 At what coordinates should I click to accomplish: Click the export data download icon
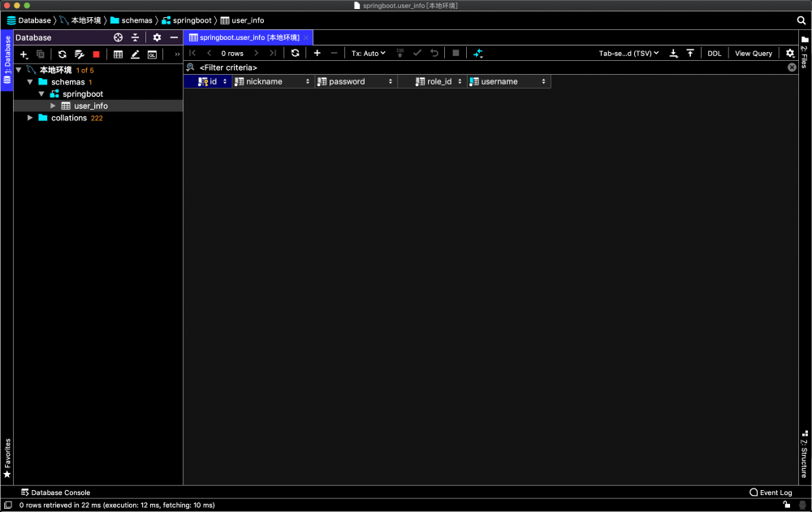tap(673, 54)
